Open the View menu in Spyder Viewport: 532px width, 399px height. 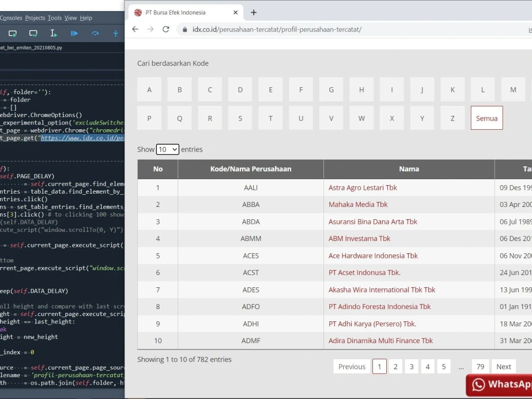coord(71,18)
